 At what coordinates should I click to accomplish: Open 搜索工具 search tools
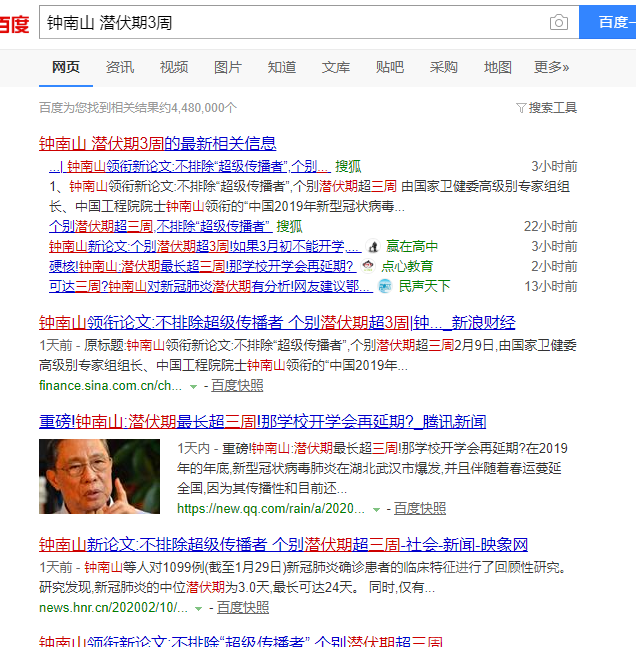(x=553, y=108)
